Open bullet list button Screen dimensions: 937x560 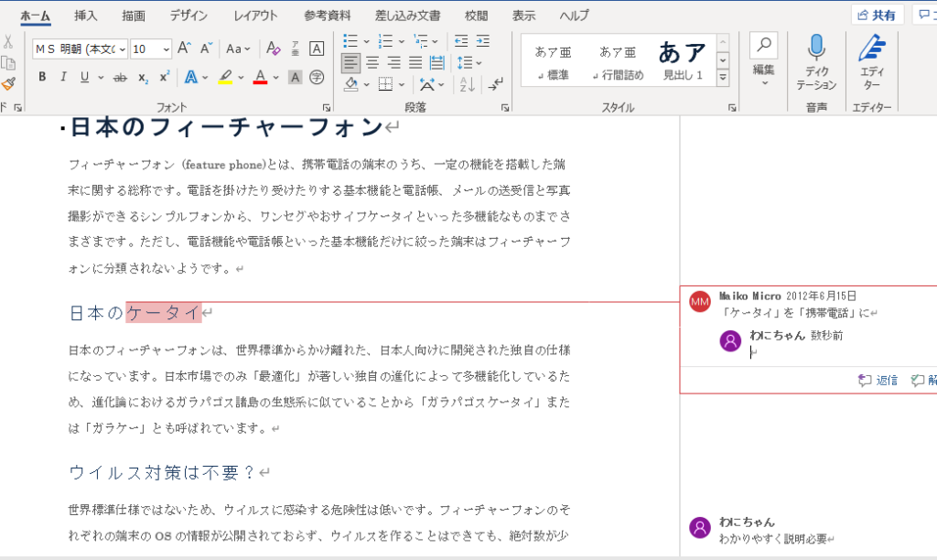pos(350,40)
